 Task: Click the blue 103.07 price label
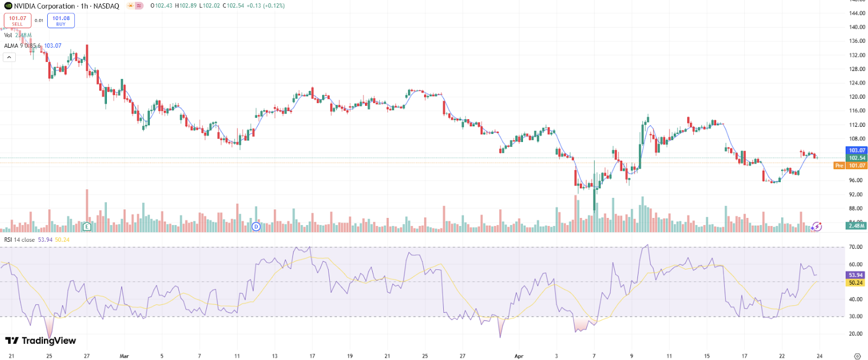point(857,150)
